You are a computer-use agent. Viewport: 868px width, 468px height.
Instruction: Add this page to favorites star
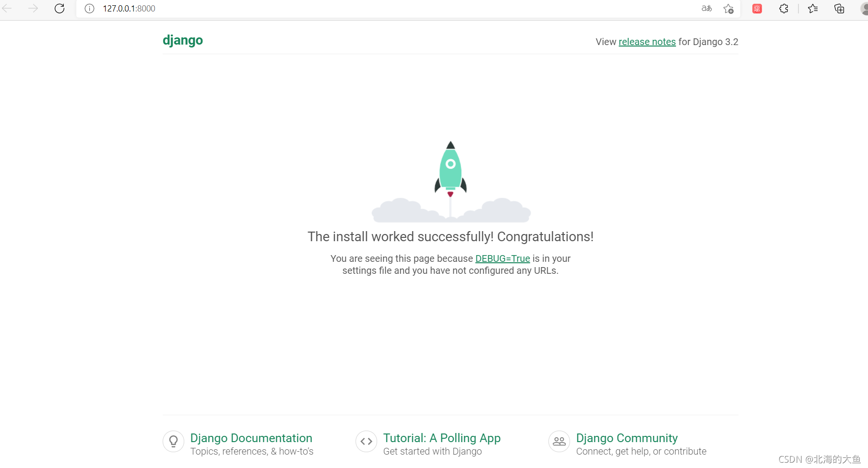(728, 9)
